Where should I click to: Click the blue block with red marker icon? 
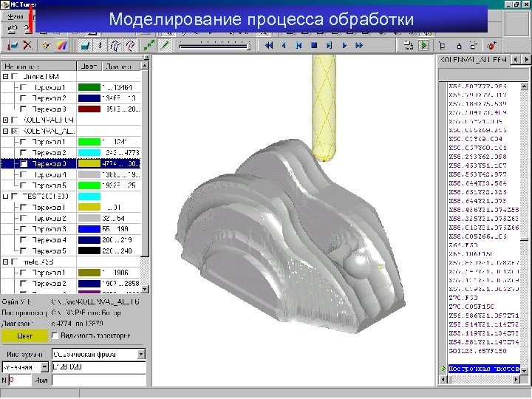[13, 45]
